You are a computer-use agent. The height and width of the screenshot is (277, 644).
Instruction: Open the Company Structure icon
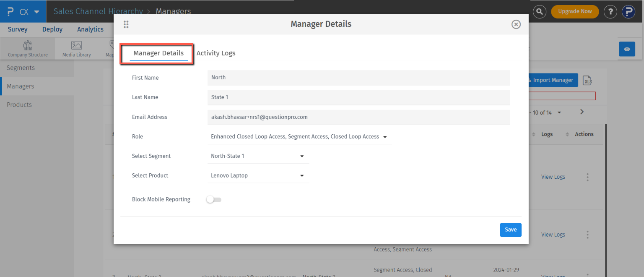(x=28, y=49)
